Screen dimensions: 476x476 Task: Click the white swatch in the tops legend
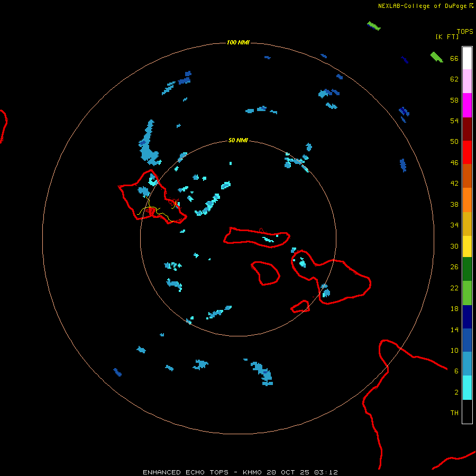[x=467, y=58]
